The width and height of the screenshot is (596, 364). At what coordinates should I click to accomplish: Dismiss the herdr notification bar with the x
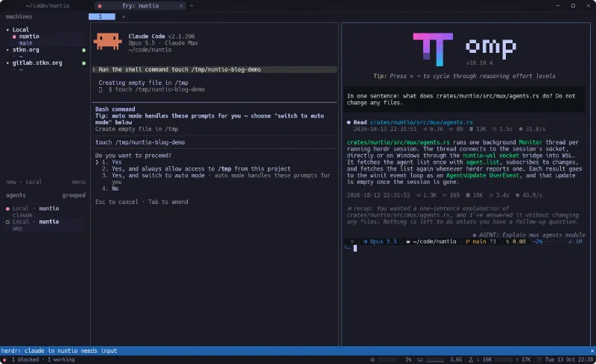(x=592, y=351)
